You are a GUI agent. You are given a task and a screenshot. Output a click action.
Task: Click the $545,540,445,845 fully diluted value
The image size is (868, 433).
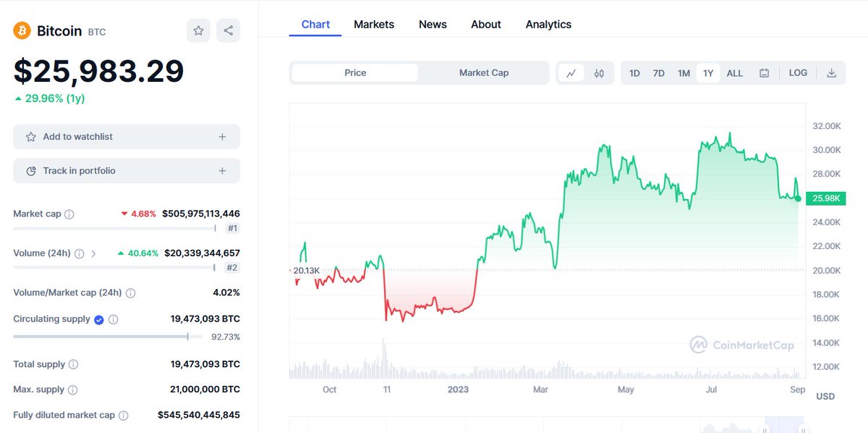click(199, 416)
